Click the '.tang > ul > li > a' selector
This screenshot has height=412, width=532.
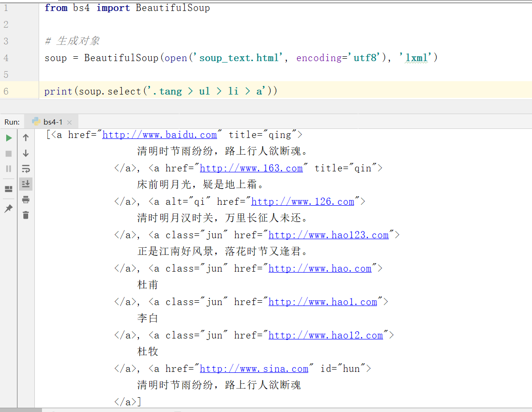(x=208, y=91)
